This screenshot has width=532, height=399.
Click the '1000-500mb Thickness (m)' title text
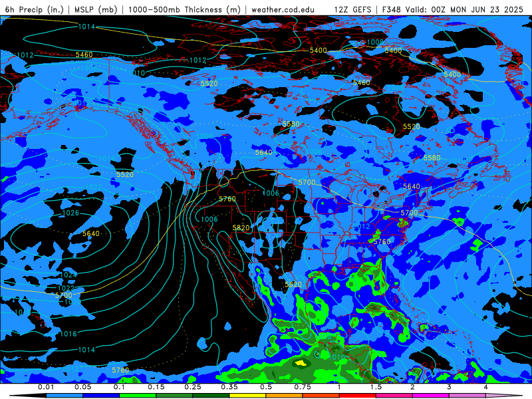click(x=185, y=9)
